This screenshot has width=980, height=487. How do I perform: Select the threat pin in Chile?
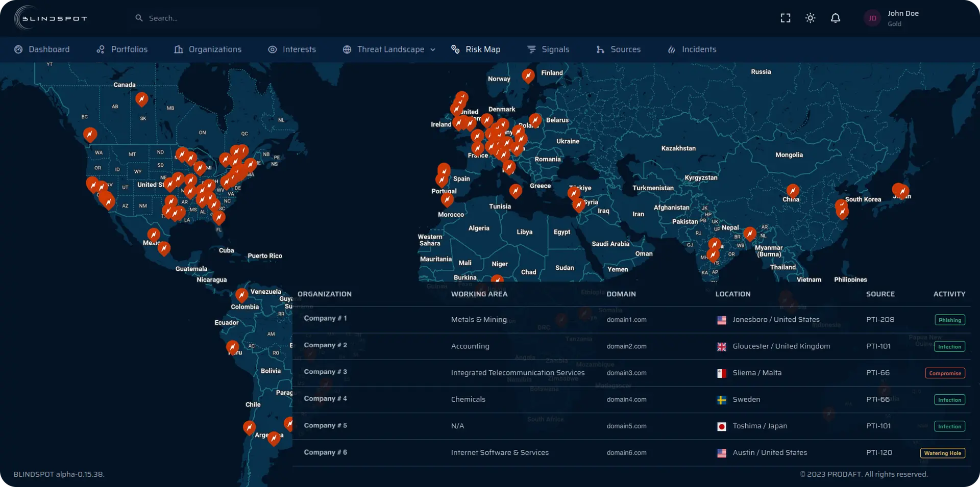coord(249,428)
